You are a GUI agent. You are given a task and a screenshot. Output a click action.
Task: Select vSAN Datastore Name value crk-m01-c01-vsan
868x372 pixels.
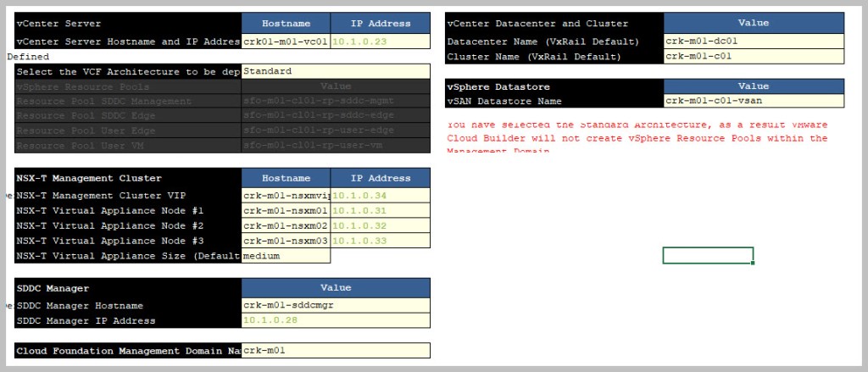point(754,102)
